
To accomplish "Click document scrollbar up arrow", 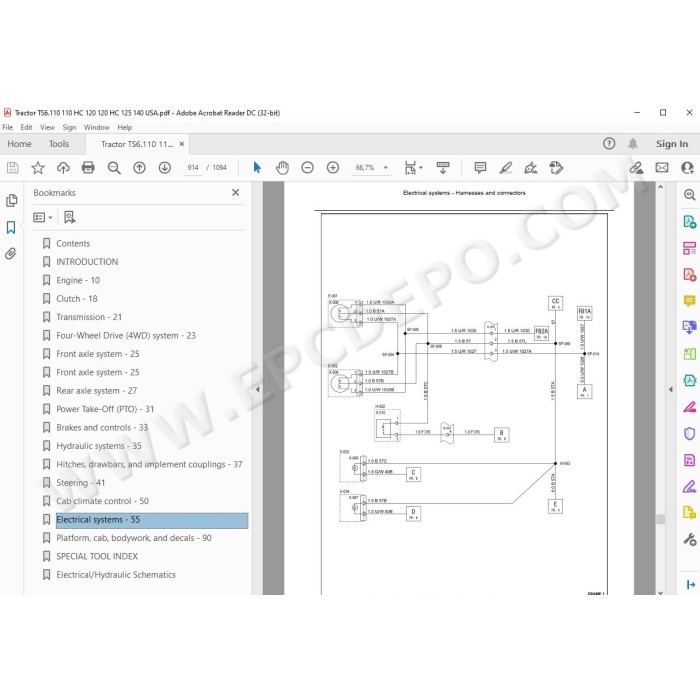I will click(x=660, y=187).
